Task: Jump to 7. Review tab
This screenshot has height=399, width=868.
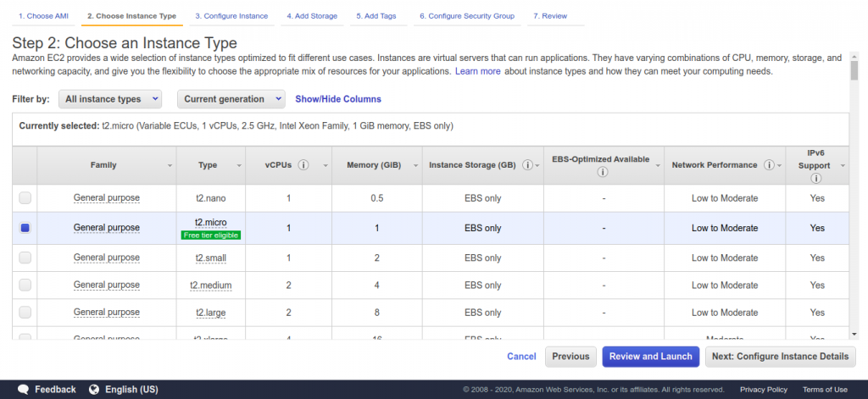Action: click(550, 16)
